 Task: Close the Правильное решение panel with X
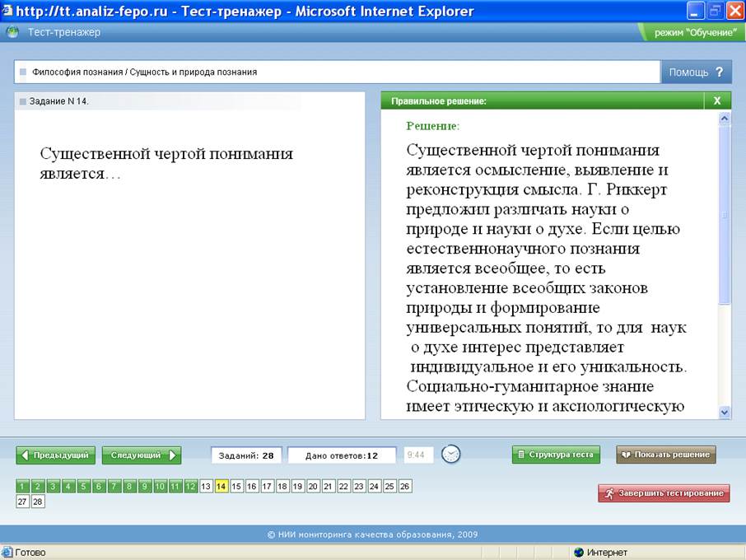pos(717,100)
